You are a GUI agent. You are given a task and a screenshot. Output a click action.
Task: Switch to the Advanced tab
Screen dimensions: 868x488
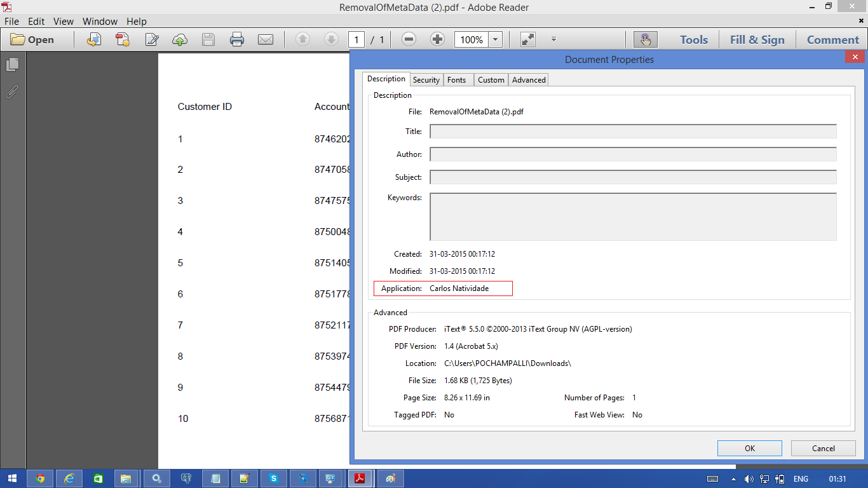[529, 79]
